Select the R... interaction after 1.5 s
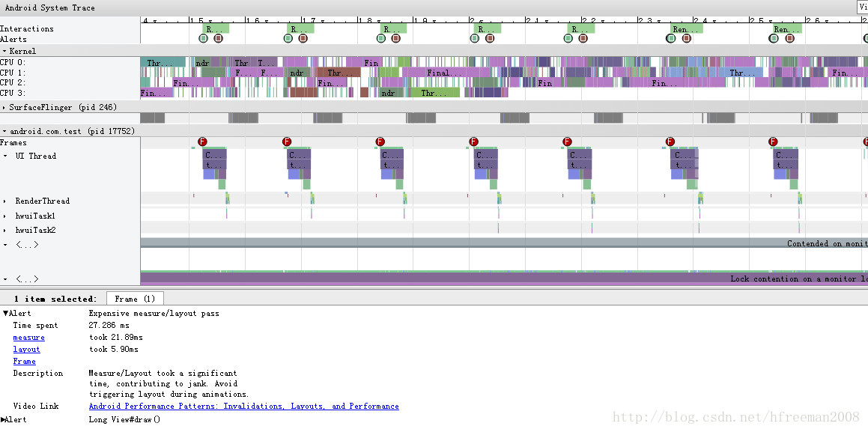Image resolution: width=868 pixels, height=432 pixels. tap(216, 28)
